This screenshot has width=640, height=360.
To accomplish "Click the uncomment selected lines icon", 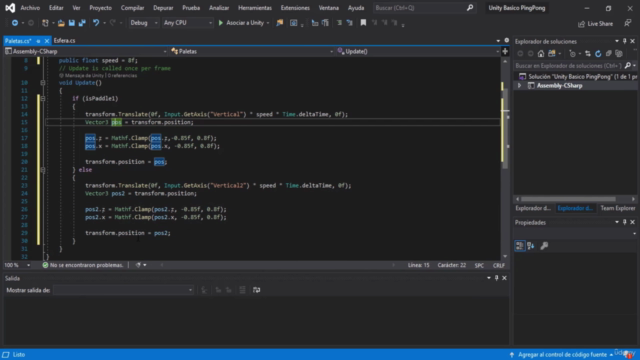I will point(350,23).
